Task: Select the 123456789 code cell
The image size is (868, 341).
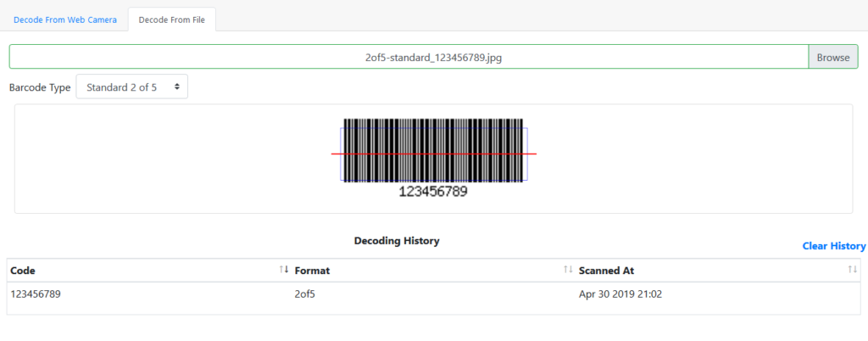Action: click(149, 294)
